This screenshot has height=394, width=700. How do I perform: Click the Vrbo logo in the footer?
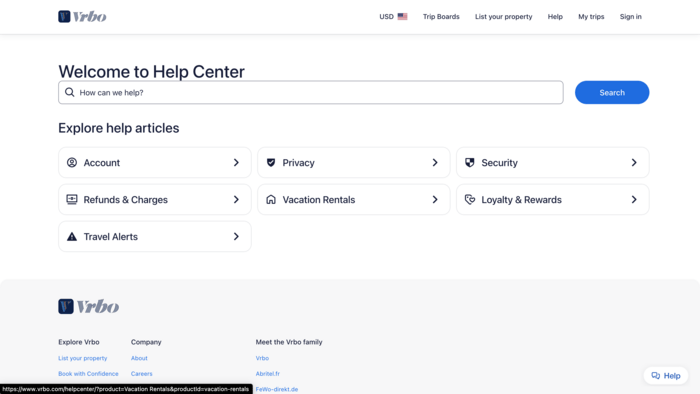click(88, 307)
